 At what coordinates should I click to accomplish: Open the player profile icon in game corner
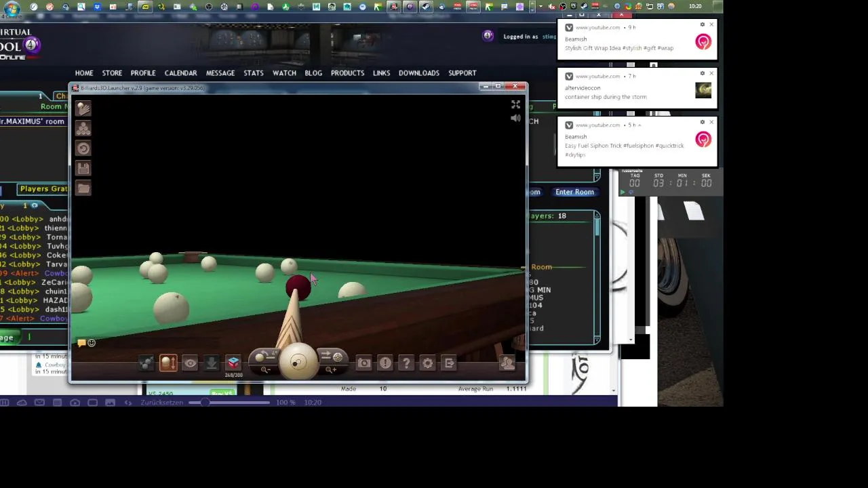pyautogui.click(x=507, y=364)
